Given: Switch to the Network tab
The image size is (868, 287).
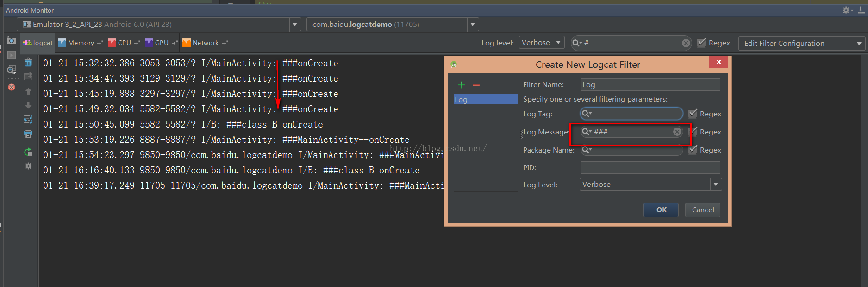Looking at the screenshot, I should (x=205, y=43).
